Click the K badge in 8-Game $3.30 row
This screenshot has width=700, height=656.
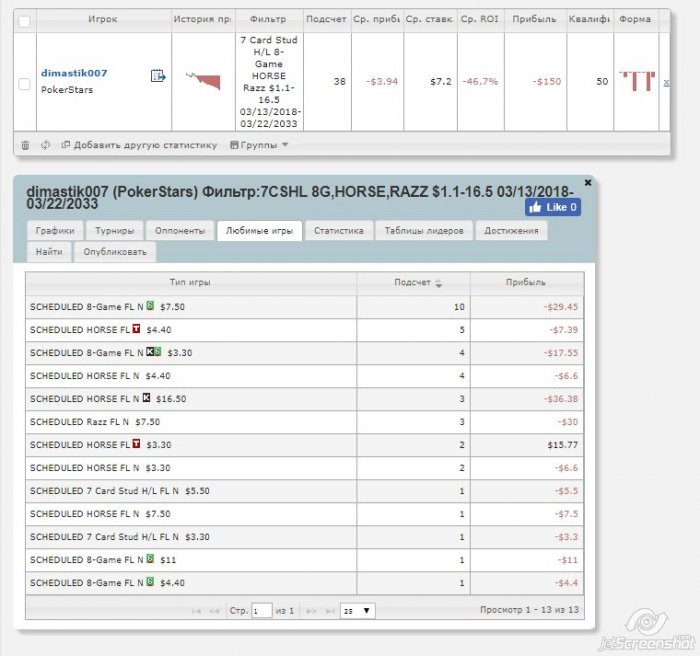(150, 352)
